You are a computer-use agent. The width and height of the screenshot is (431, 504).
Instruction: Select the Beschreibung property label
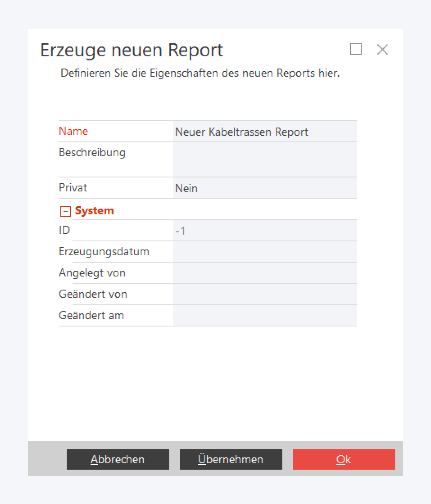click(92, 152)
